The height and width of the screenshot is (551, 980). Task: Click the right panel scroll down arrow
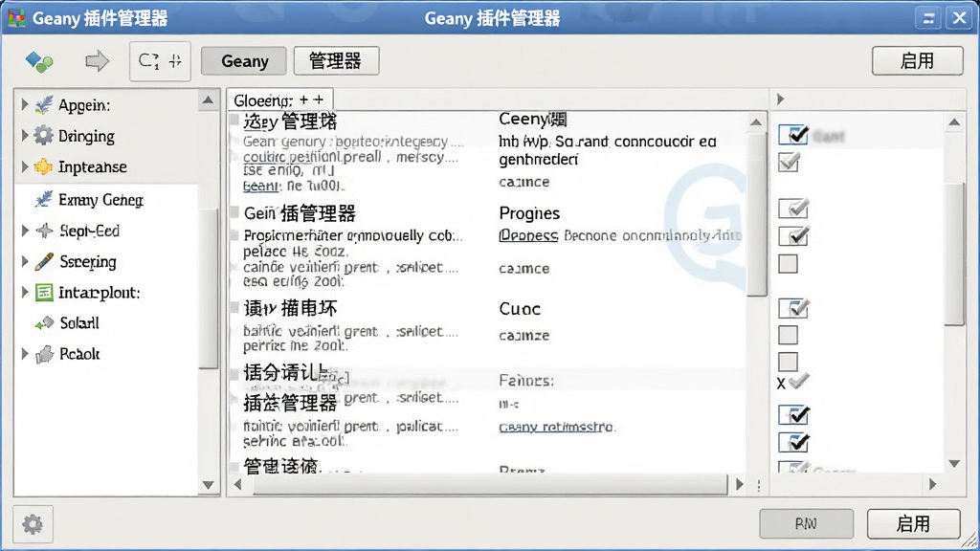[954, 464]
